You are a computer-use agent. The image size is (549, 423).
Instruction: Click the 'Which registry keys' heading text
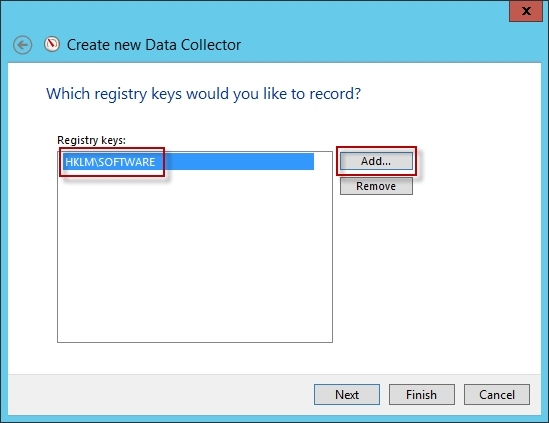(x=203, y=94)
